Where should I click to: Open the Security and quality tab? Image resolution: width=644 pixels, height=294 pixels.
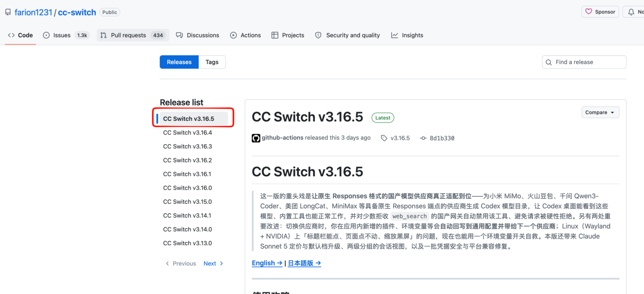tap(348, 35)
